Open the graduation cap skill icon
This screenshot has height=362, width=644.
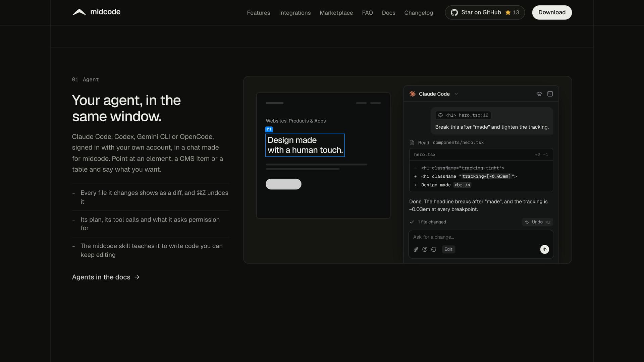(x=539, y=94)
